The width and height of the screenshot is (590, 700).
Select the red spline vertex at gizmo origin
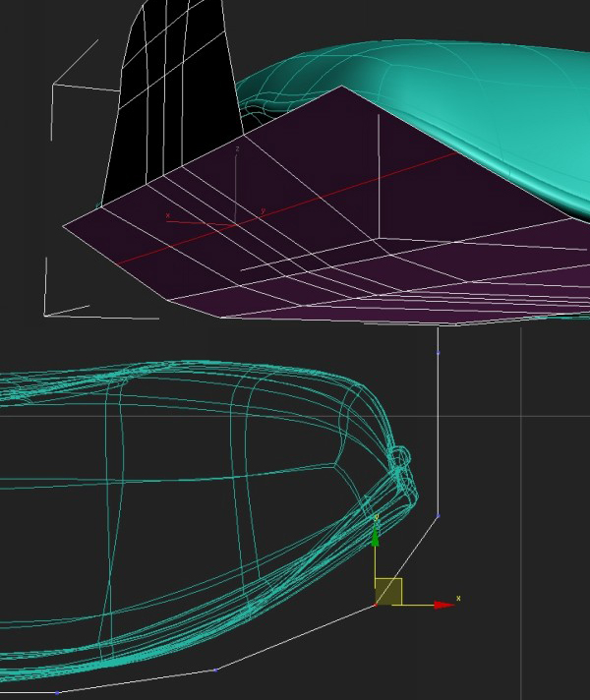(x=376, y=605)
